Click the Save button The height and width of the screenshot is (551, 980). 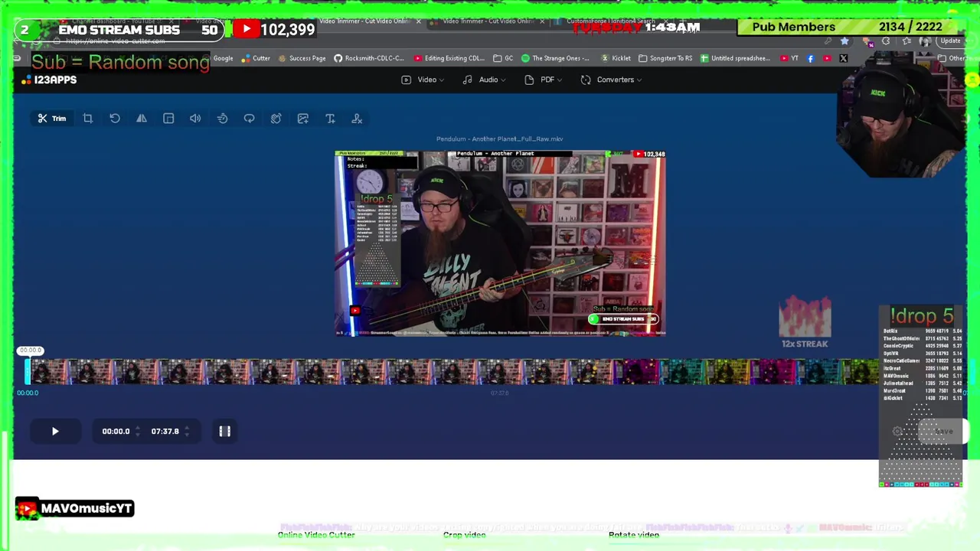point(943,432)
